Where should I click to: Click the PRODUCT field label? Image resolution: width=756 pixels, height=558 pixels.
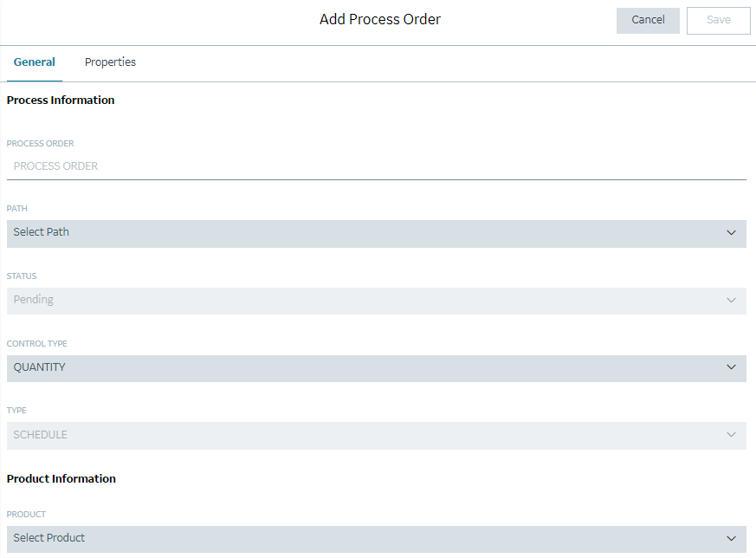[x=27, y=514]
